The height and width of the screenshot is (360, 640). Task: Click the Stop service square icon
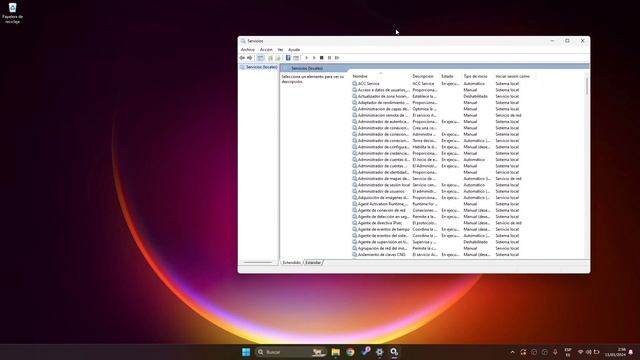click(322, 58)
